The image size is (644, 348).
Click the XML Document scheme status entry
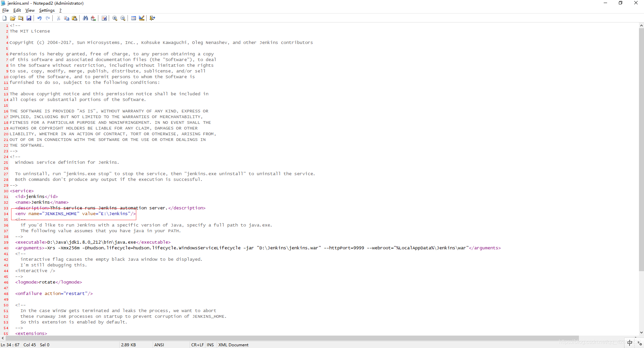pyautogui.click(x=233, y=345)
